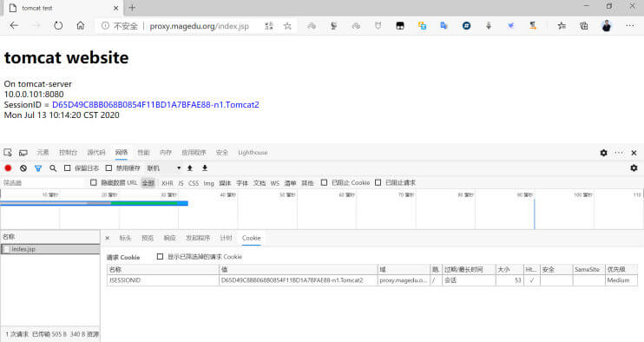
Task: Open DevTools settings gear
Action: [603, 153]
